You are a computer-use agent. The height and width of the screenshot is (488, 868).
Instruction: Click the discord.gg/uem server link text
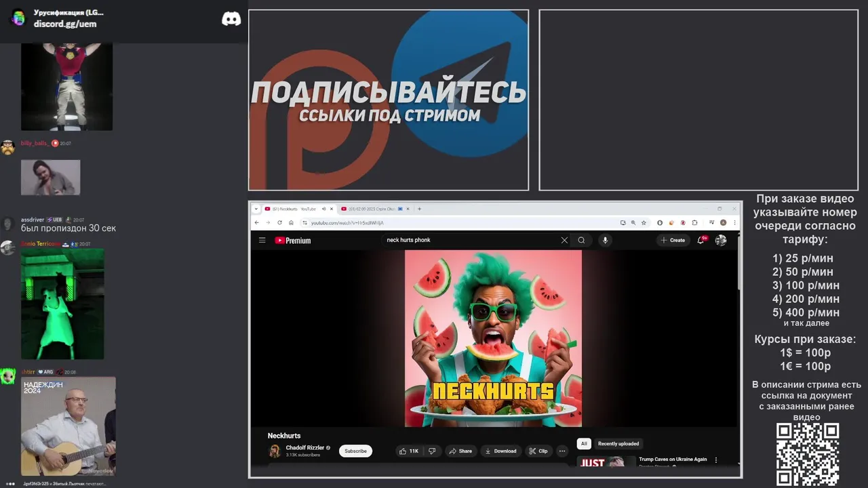click(x=65, y=24)
